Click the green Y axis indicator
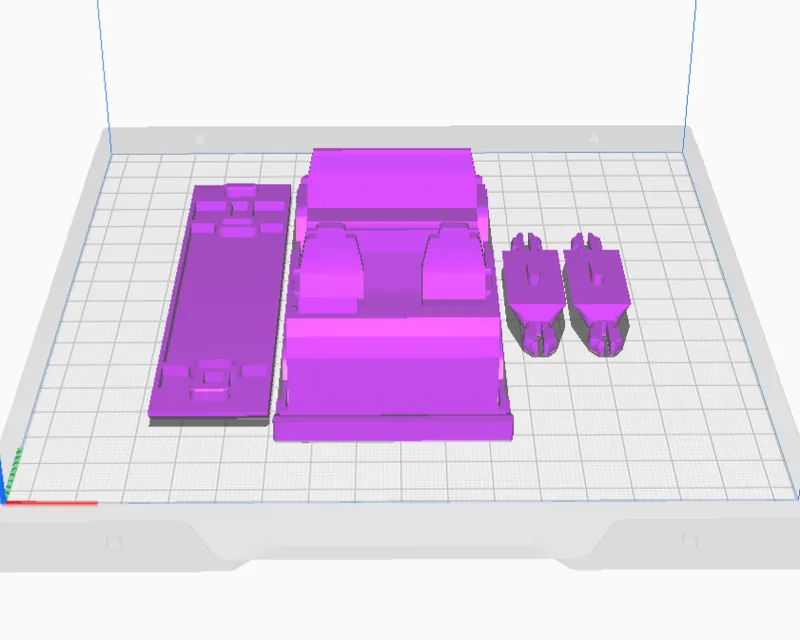 point(14,470)
